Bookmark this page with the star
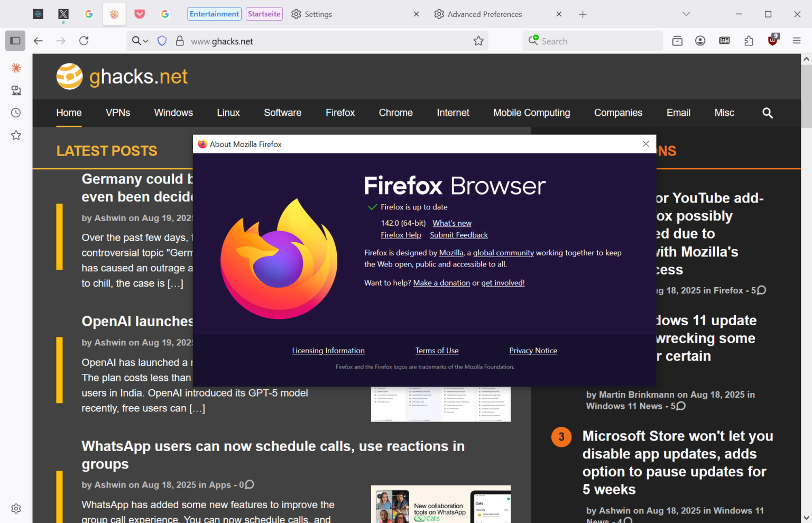812x523 pixels. [x=478, y=40]
